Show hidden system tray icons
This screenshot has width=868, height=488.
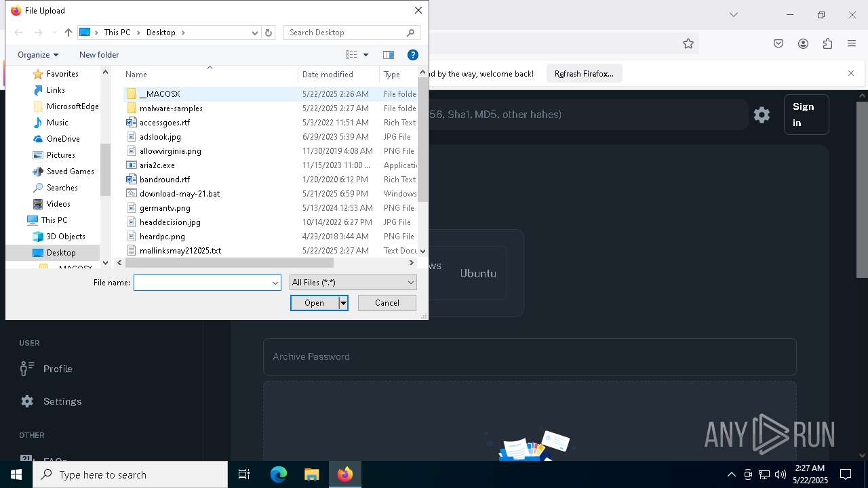731,474
